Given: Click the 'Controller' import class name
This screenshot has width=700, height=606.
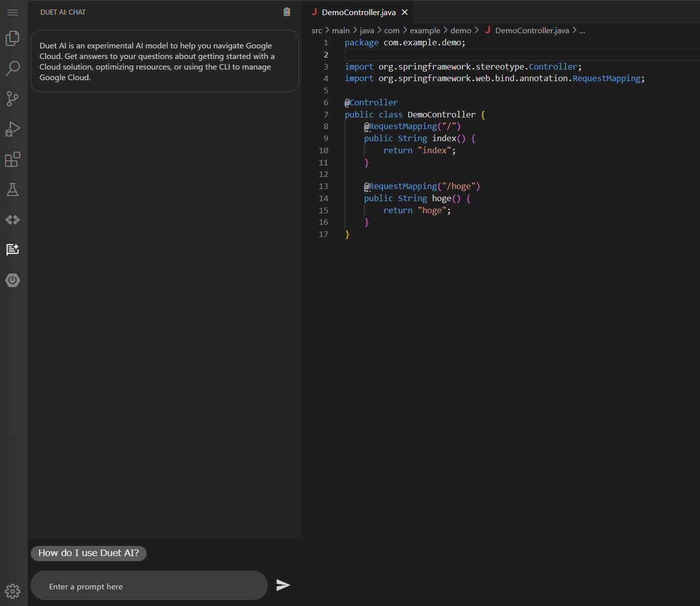Looking at the screenshot, I should (x=553, y=67).
